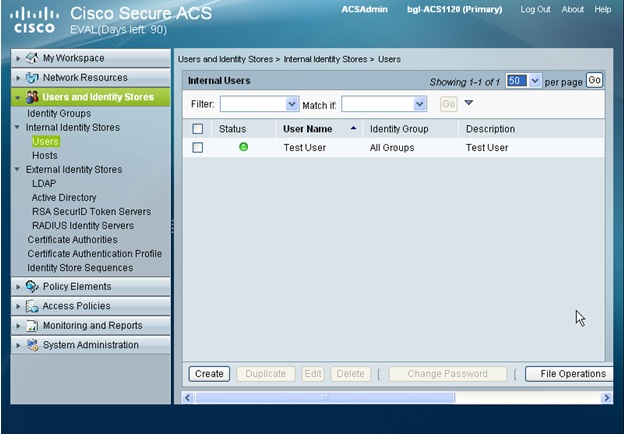Click the scrollbar left arrow
Image resolution: width=624 pixels, height=434 pixels.
click(188, 397)
